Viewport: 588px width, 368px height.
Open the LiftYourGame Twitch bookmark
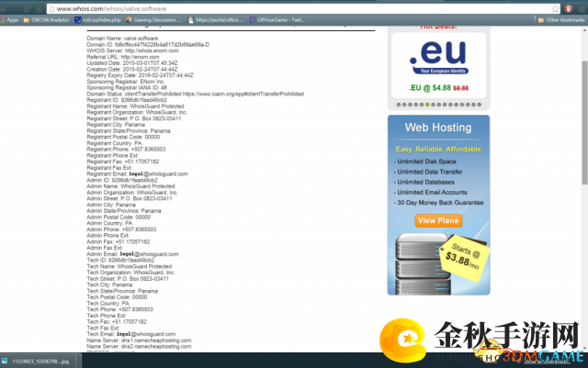click(x=277, y=20)
